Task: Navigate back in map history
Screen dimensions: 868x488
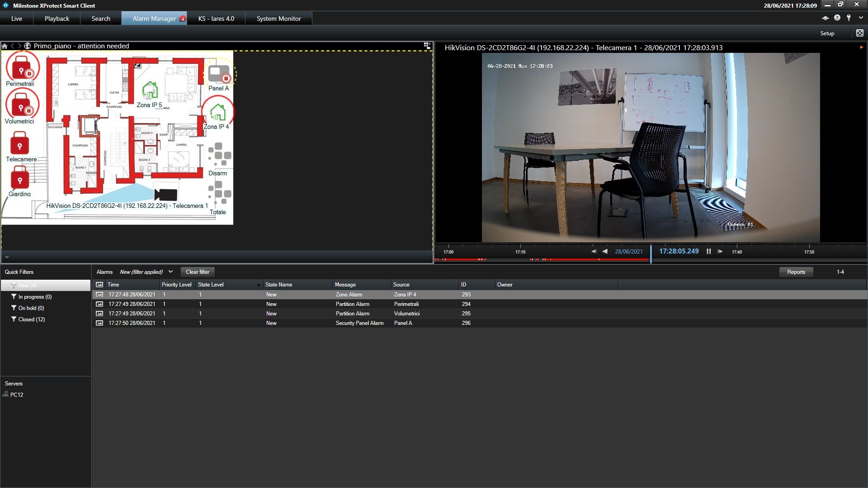Action: (13, 46)
